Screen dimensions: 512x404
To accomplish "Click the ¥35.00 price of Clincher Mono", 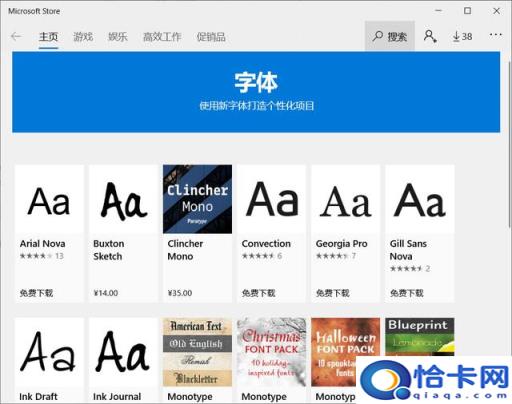I will point(180,293).
